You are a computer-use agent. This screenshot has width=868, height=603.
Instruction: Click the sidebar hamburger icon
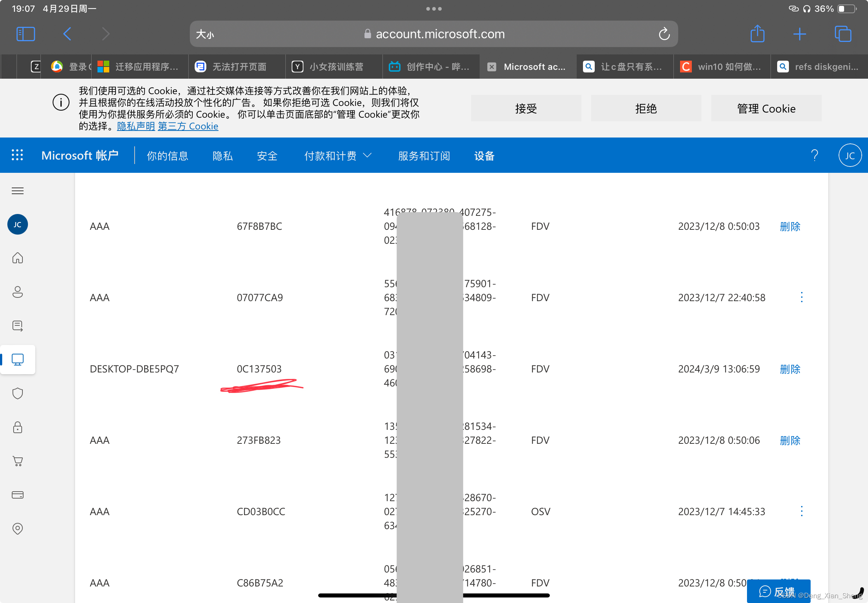click(17, 191)
